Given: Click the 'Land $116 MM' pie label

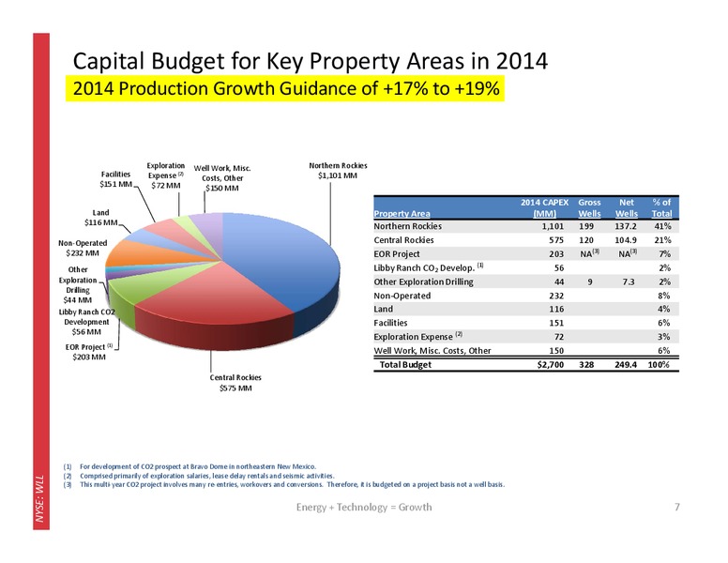Looking at the screenshot, I should [100, 218].
